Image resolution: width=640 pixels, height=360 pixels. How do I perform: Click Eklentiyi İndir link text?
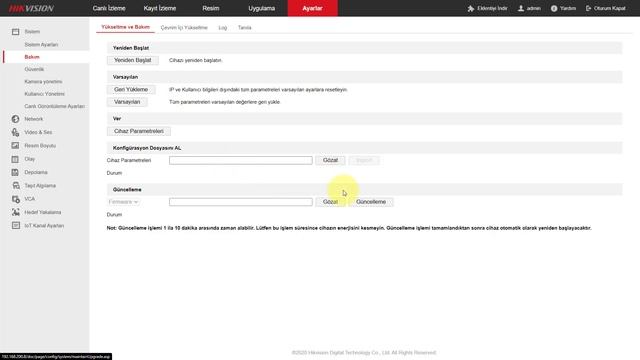(492, 8)
